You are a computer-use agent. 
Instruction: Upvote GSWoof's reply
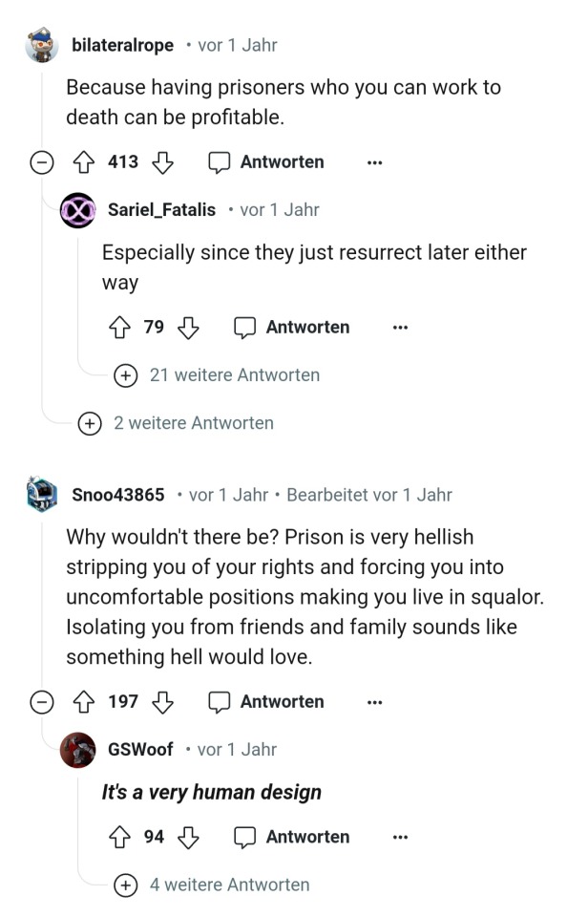[x=122, y=838]
